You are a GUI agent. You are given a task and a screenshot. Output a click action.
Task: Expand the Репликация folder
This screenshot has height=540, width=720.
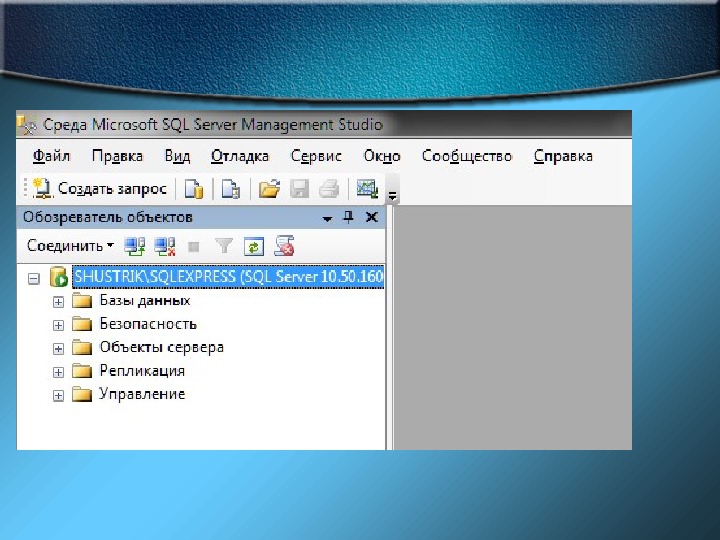(58, 372)
